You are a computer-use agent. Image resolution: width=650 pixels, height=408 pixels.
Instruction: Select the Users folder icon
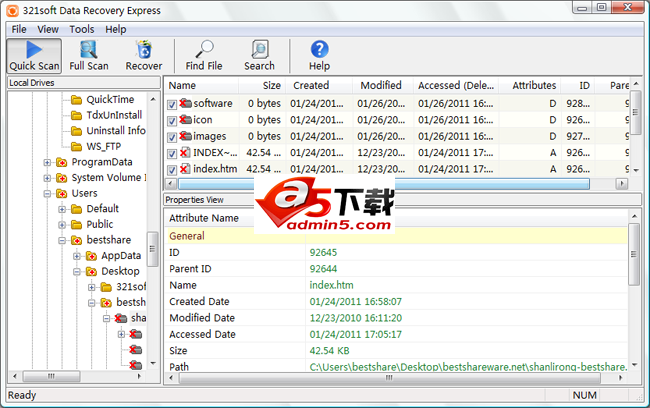tap(62, 194)
